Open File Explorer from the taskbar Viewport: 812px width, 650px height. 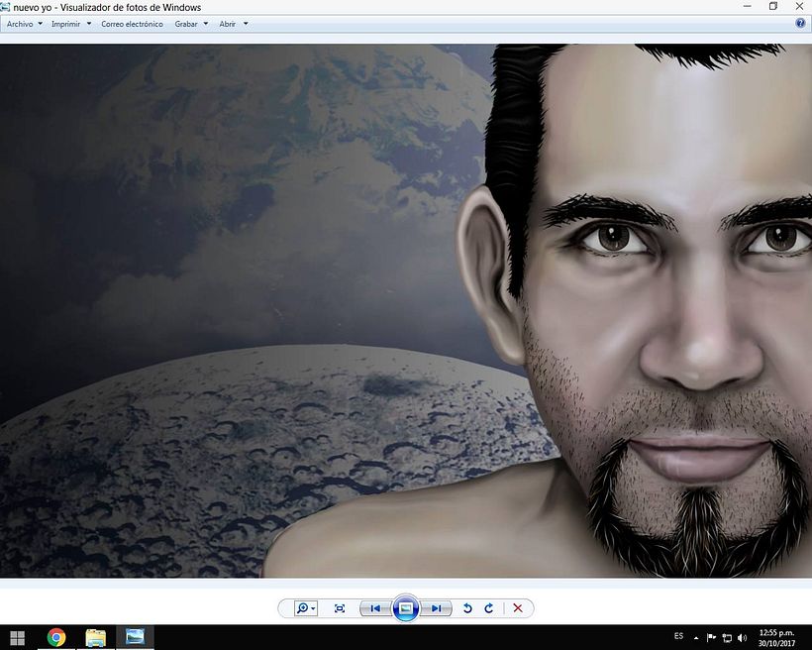pyautogui.click(x=96, y=637)
